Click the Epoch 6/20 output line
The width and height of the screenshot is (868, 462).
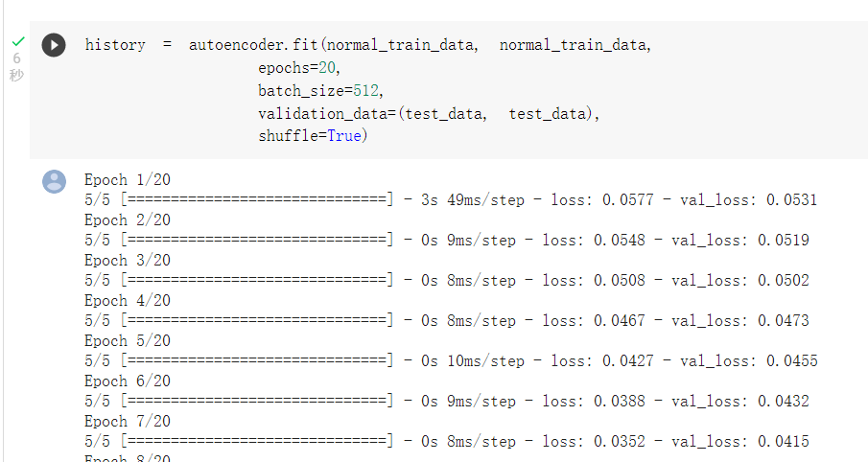(128, 381)
